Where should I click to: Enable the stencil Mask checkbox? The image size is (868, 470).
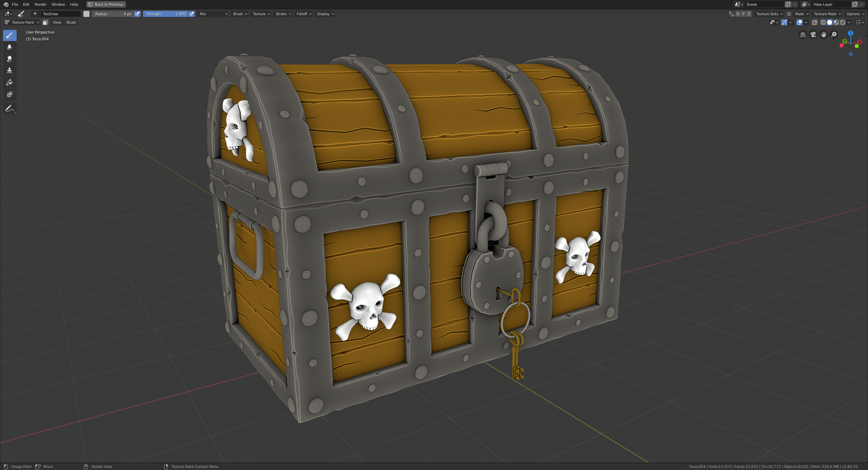789,14
